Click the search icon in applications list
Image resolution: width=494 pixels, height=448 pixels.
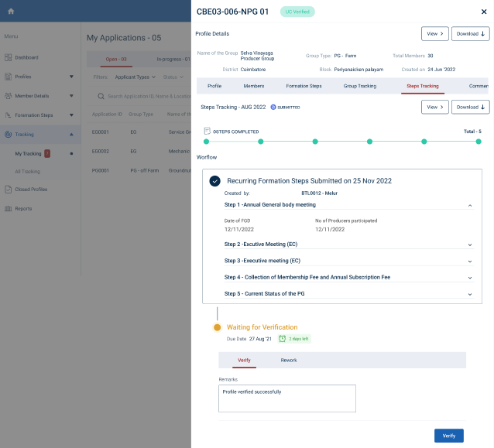click(x=99, y=96)
